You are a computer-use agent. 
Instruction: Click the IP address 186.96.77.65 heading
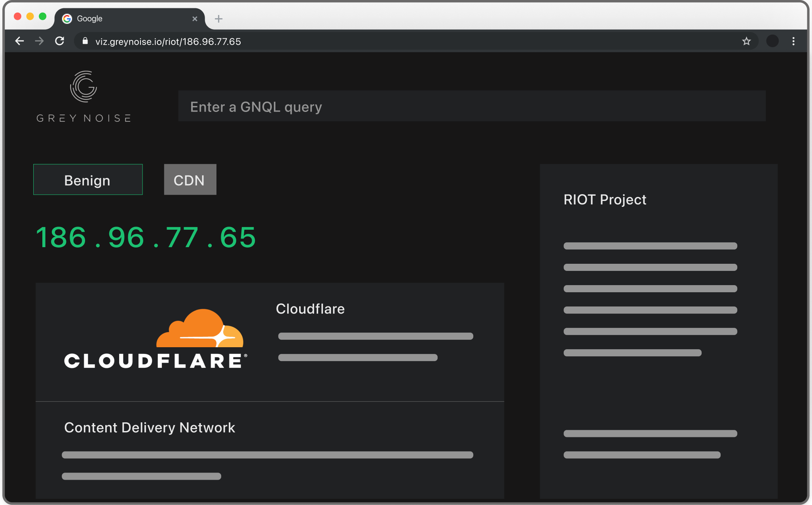[146, 238]
